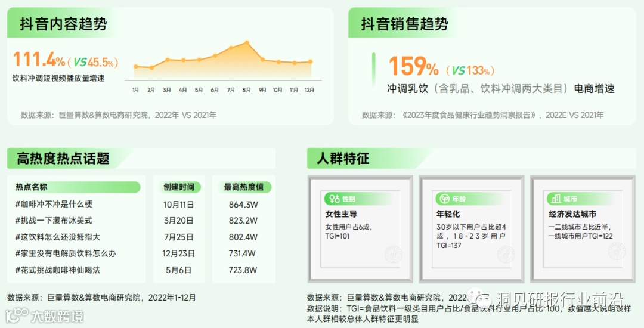Click the creation date 7月25日
This screenshot has width=644, height=328.
click(x=179, y=237)
